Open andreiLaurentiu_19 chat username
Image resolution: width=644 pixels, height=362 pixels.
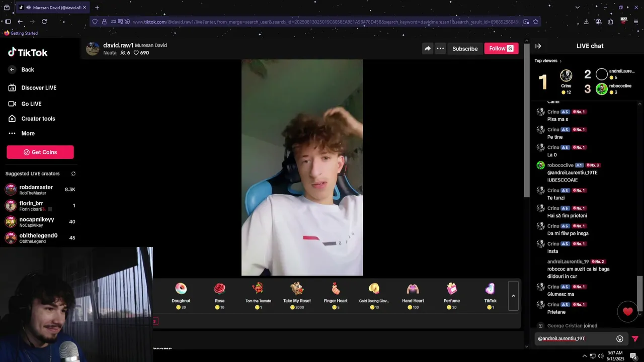point(568,261)
